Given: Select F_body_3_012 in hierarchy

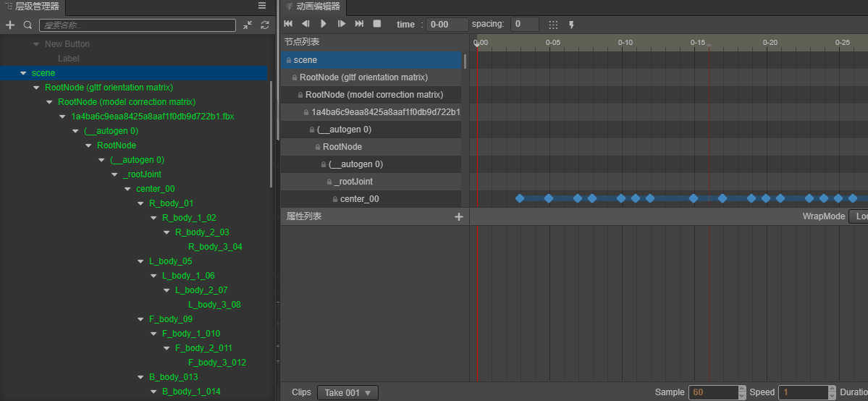Looking at the screenshot, I should tap(217, 363).
